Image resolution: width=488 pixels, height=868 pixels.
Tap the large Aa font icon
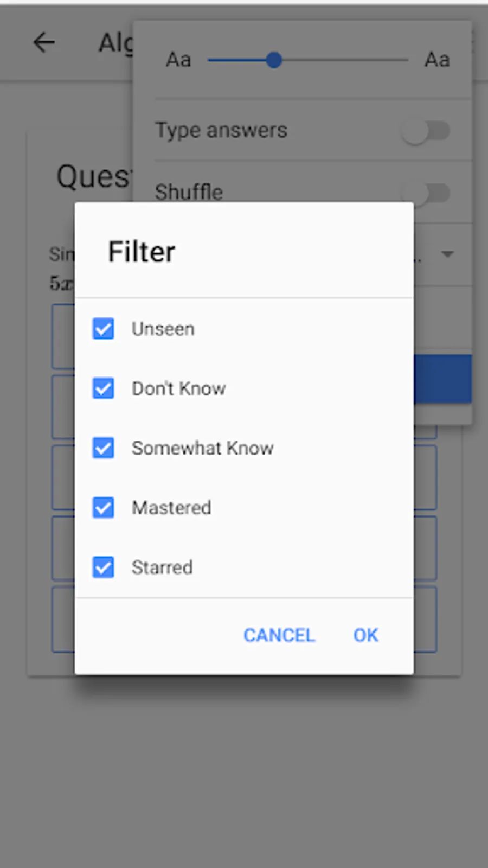click(x=437, y=60)
